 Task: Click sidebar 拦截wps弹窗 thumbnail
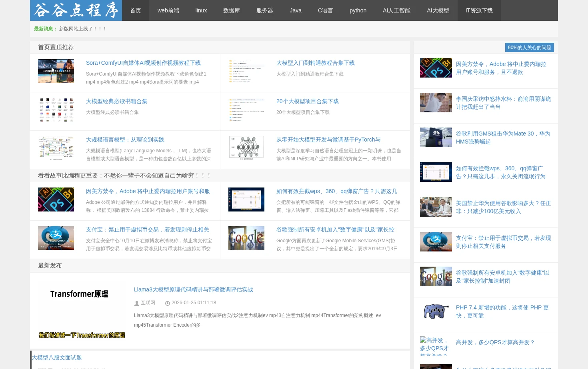tap(436, 172)
